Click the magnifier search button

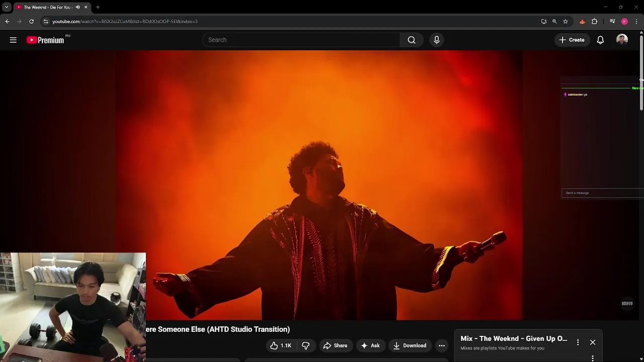(x=412, y=40)
